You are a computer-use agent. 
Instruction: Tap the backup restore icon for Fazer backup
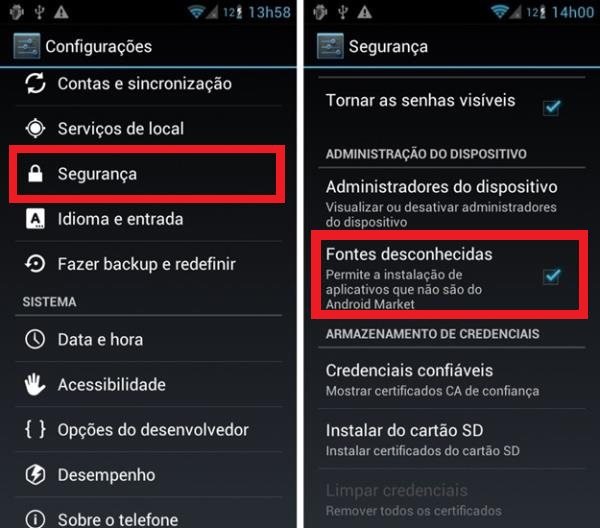[x=35, y=264]
